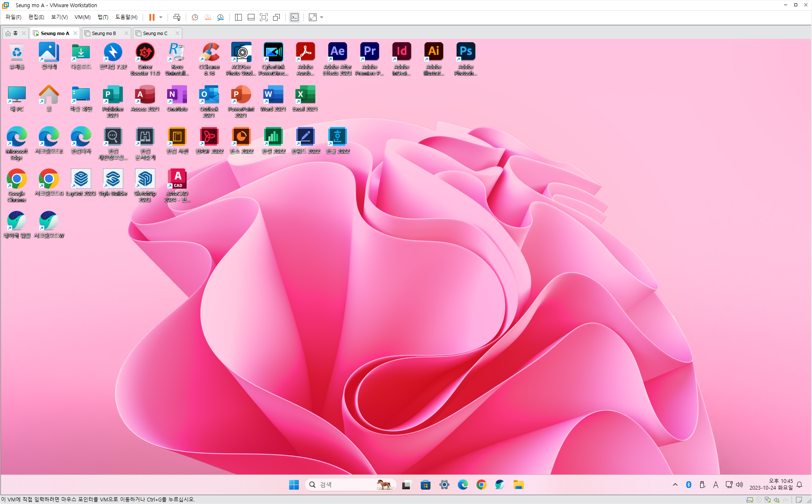Open the snapshot manager icon
The image size is (812, 504).
[x=220, y=17]
